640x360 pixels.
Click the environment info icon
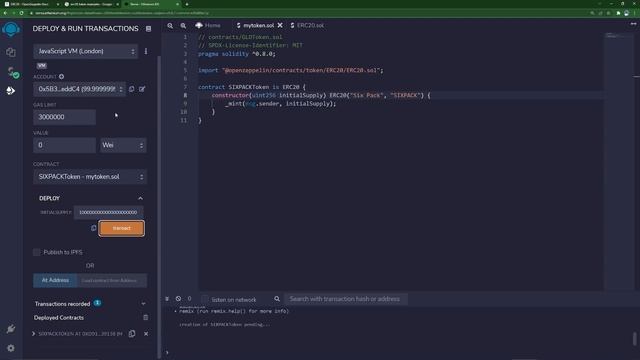[146, 51]
